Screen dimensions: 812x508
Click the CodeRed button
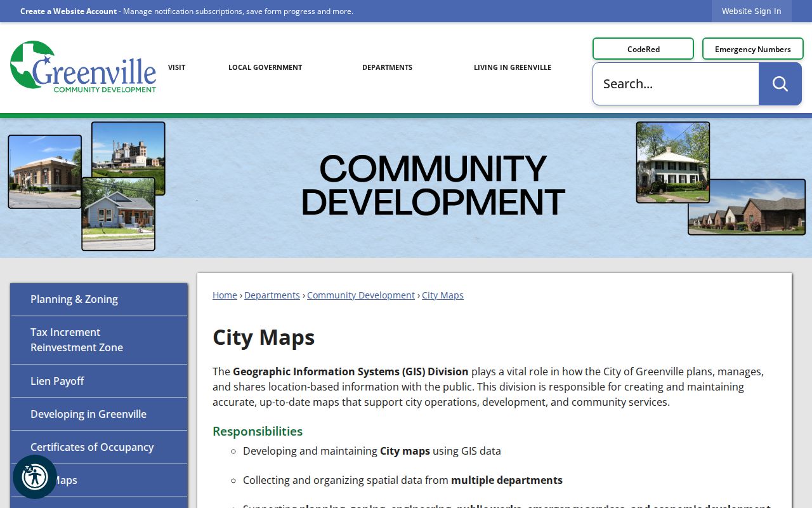click(643, 49)
